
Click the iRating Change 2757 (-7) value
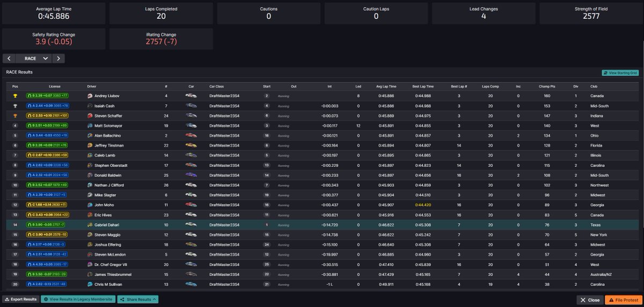(161, 42)
